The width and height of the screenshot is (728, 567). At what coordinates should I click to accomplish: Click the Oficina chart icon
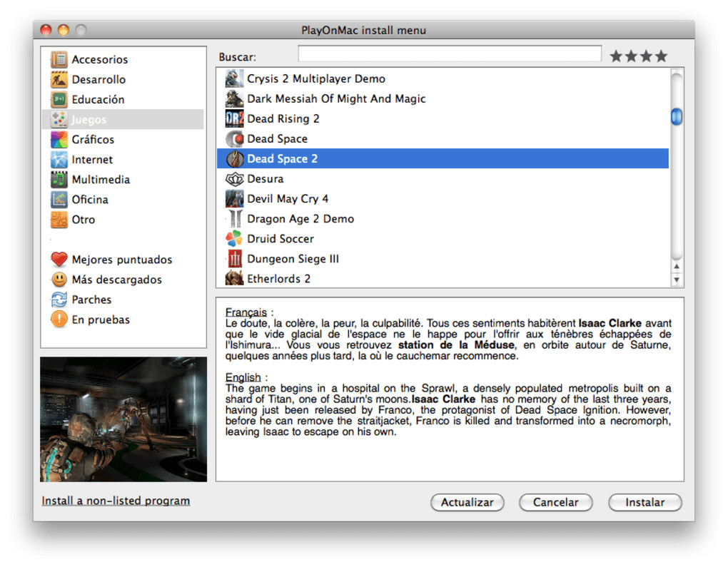[59, 200]
